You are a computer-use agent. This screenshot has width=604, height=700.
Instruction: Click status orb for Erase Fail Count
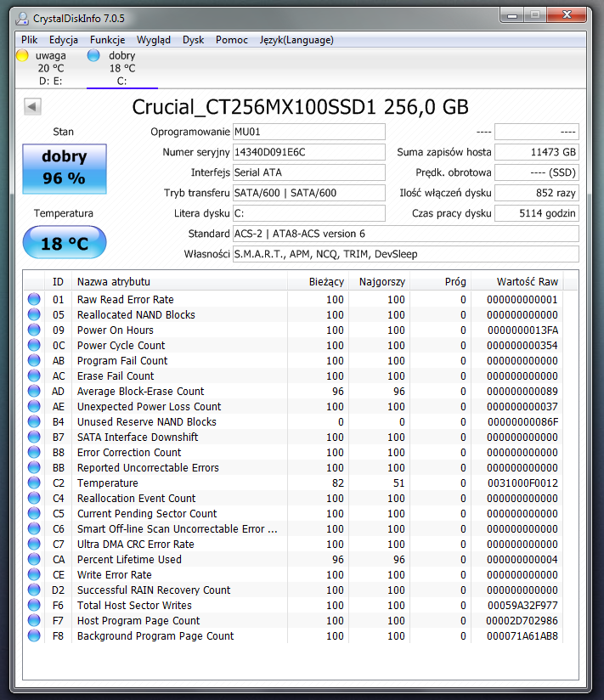coord(34,375)
